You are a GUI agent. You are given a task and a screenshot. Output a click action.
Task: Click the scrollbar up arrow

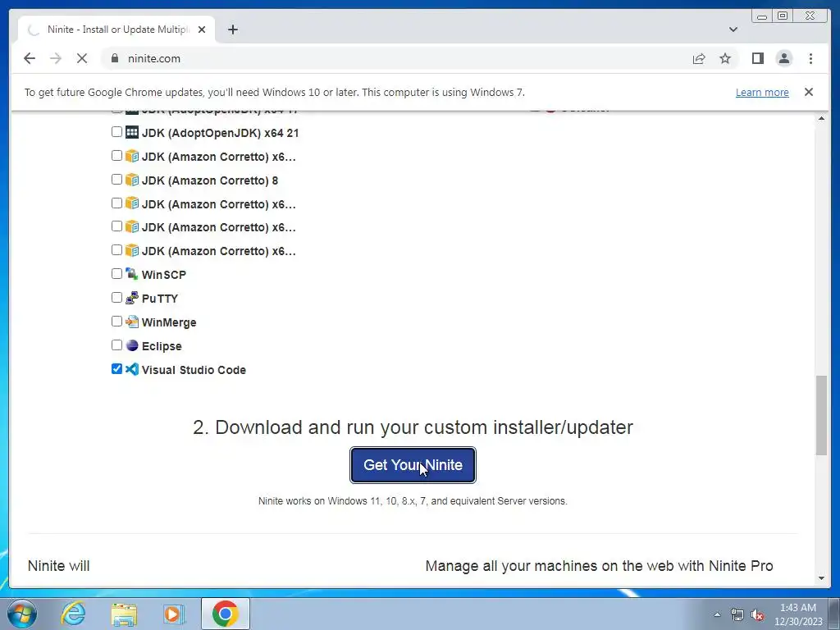pyautogui.click(x=821, y=118)
